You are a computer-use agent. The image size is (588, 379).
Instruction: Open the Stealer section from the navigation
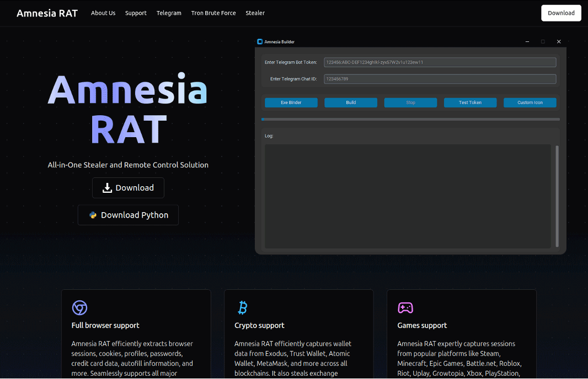(x=255, y=13)
